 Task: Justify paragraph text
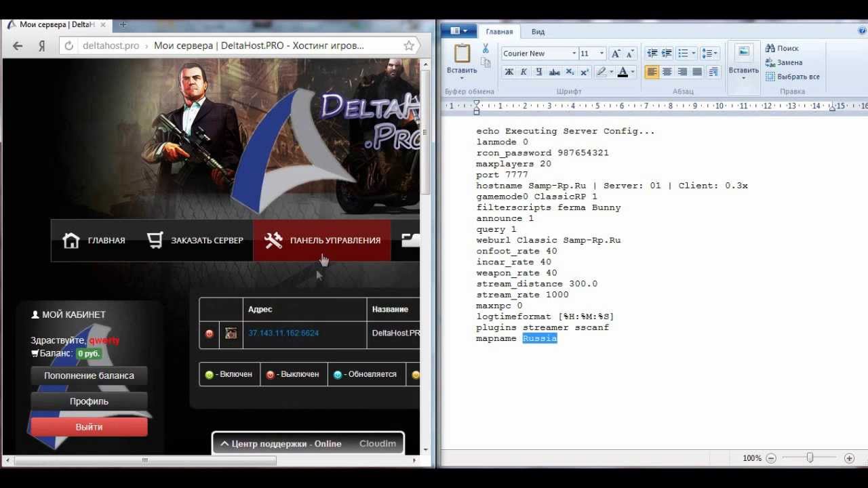pyautogui.click(x=697, y=72)
